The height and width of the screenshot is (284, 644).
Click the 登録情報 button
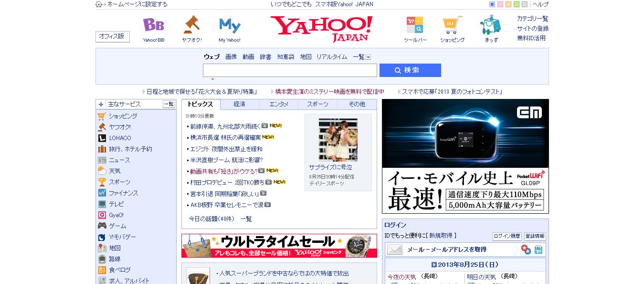click(535, 236)
